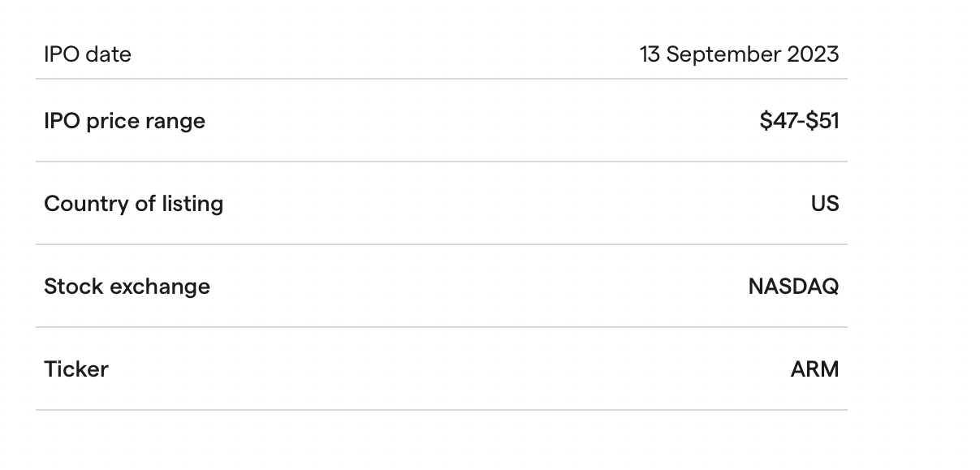The width and height of the screenshot is (980, 470).
Task: Select the "NASDAQ" exchange value
Action: pos(793,287)
